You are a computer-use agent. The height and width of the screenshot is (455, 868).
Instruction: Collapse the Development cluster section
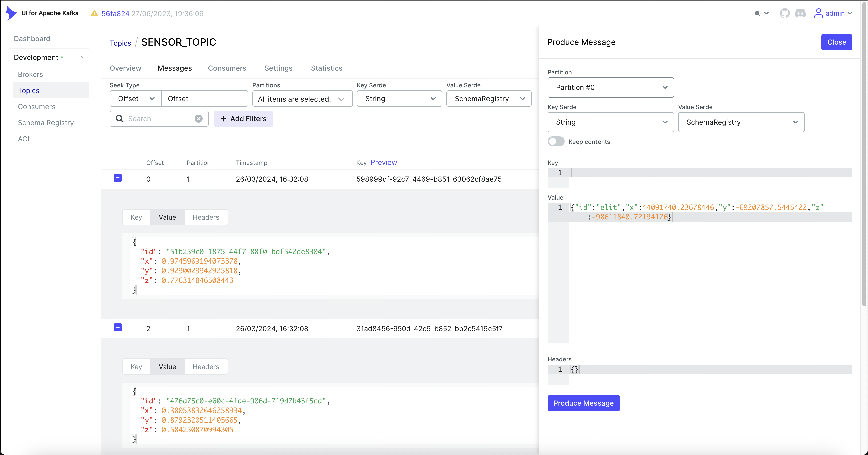[x=81, y=57]
